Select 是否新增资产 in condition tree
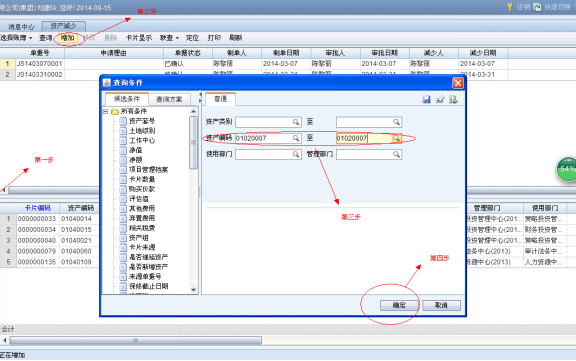The width and height of the screenshot is (576, 361). tap(148, 267)
